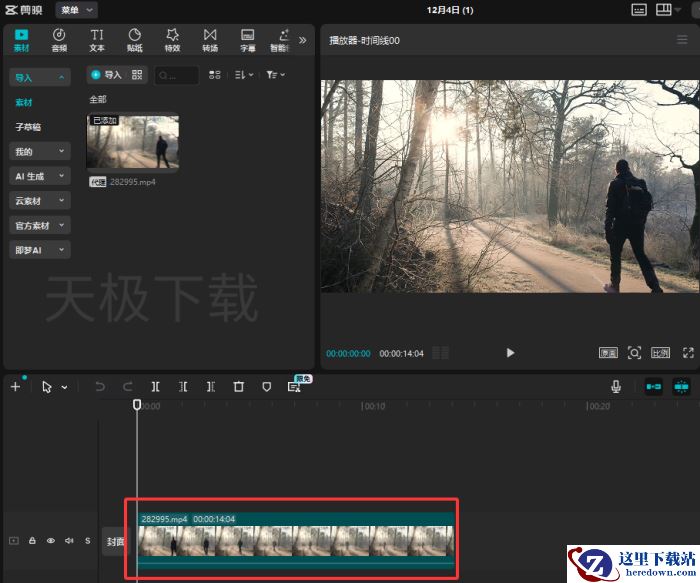Click the 00:10 ruler mark
This screenshot has height=583, width=700.
[373, 406]
